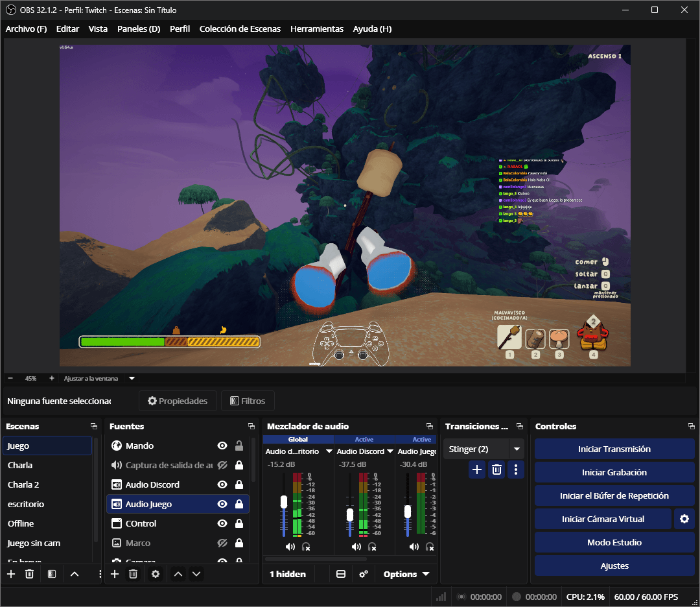This screenshot has width=700, height=607.
Task: Mute the Audio Discord channel speaker
Action: (356, 547)
